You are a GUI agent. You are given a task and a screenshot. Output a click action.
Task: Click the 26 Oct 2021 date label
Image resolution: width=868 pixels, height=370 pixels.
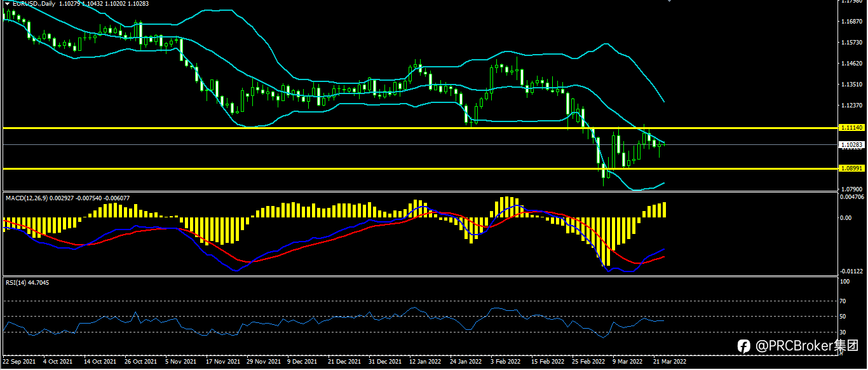(x=141, y=362)
